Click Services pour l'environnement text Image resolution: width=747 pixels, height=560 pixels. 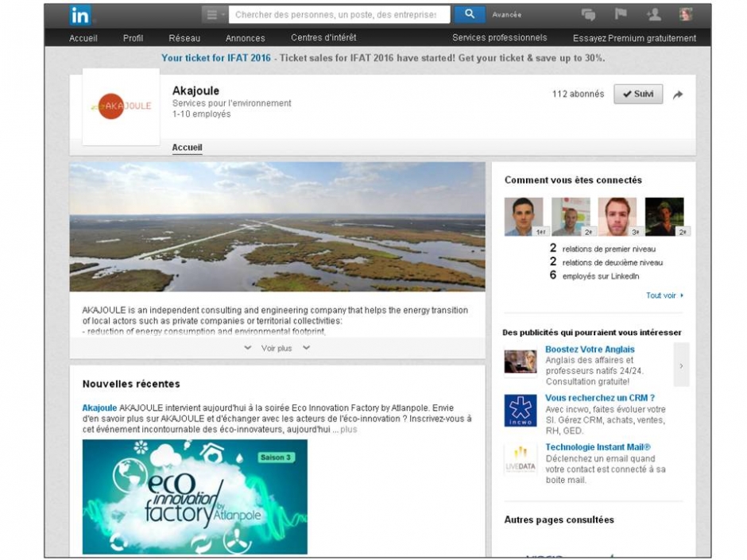click(x=231, y=103)
